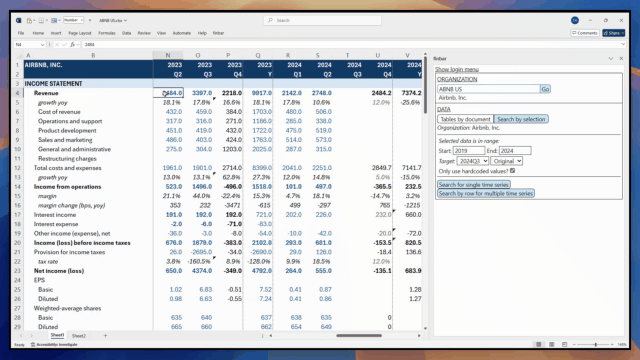Click the user account avatar icon
This screenshot has width=640, height=360.
point(575,20)
